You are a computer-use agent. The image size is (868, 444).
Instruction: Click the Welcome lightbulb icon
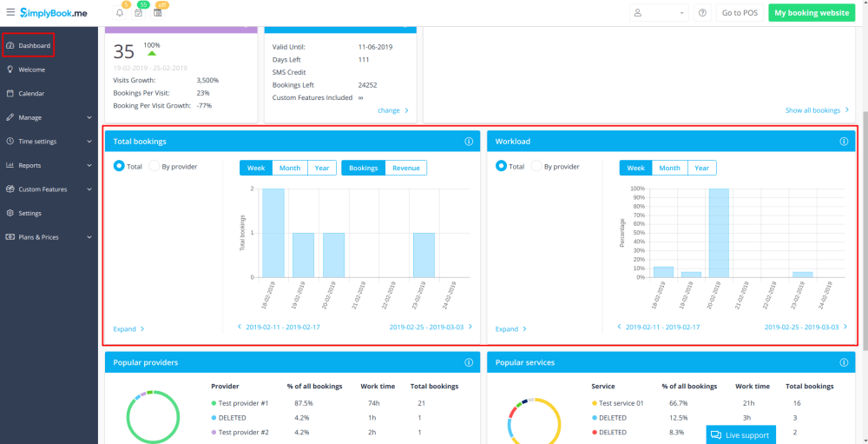10,70
